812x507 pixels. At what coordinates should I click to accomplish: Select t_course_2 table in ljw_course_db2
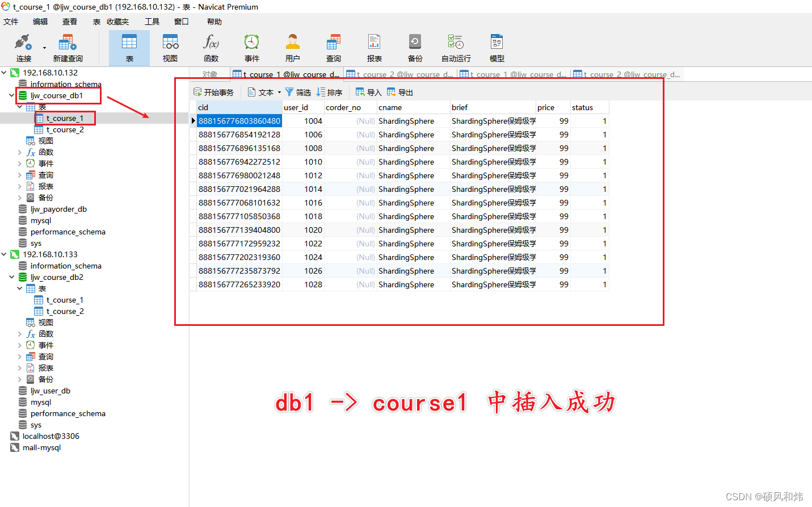(65, 311)
